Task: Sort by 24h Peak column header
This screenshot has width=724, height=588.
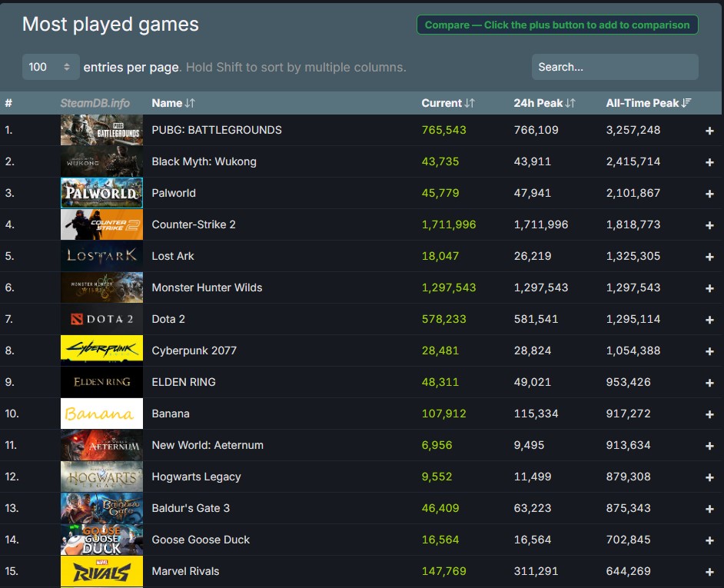Action: (544, 103)
